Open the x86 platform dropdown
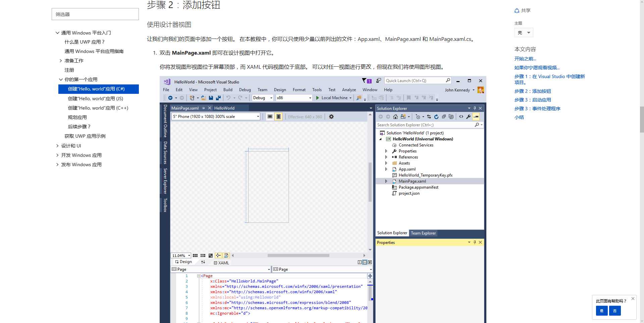Viewport: 644px width, 323px height. coord(294,98)
